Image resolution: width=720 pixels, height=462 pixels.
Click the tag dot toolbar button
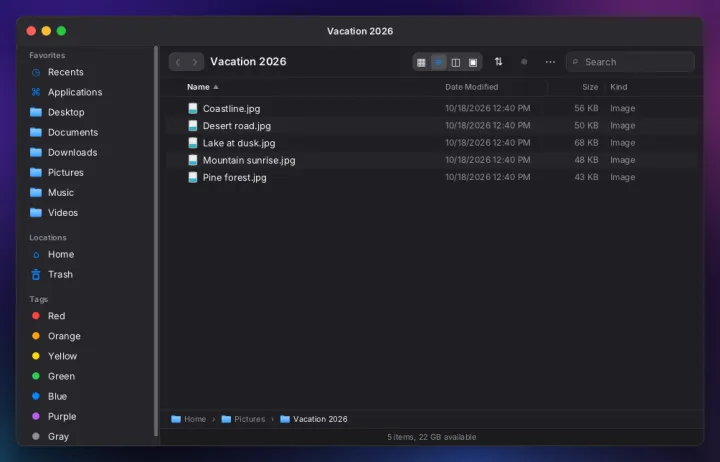pos(524,62)
